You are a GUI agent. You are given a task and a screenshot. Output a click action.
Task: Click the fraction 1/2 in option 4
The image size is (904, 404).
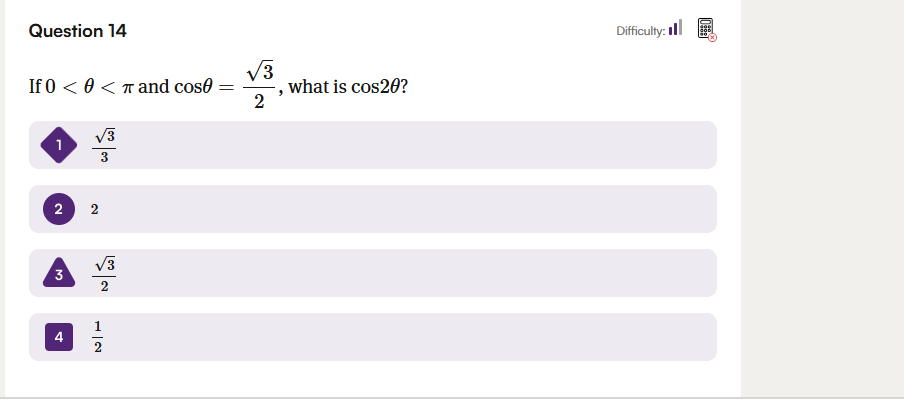(98, 337)
